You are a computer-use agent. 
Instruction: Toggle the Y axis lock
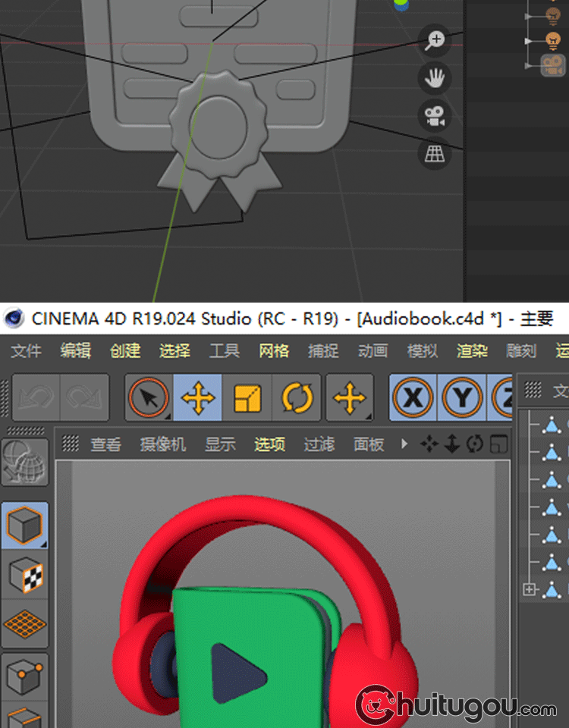click(x=462, y=398)
